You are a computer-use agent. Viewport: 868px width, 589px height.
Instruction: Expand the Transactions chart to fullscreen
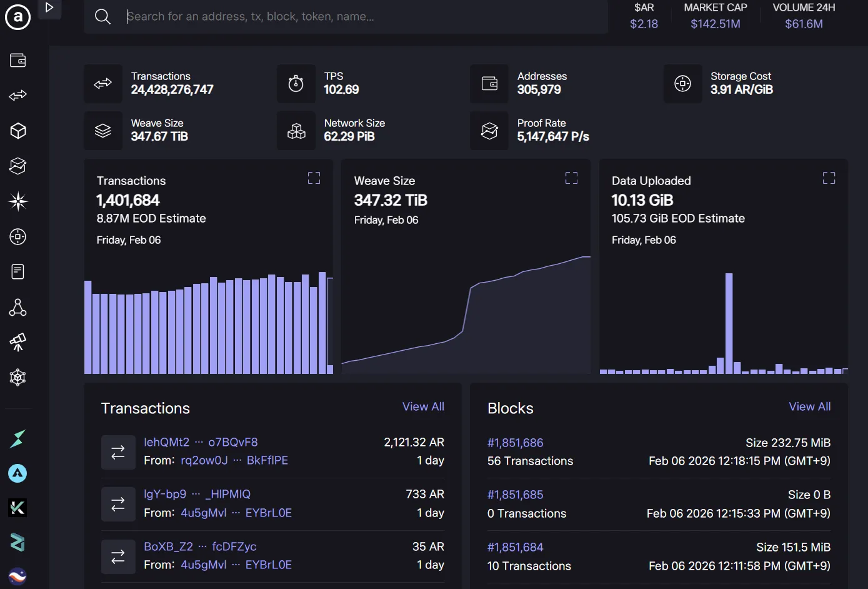[314, 178]
